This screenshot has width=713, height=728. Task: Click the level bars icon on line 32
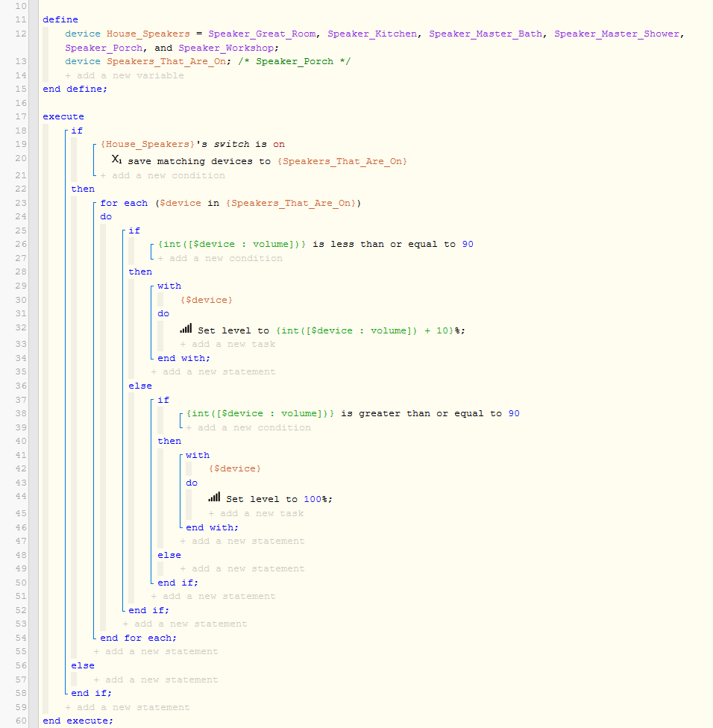click(186, 329)
